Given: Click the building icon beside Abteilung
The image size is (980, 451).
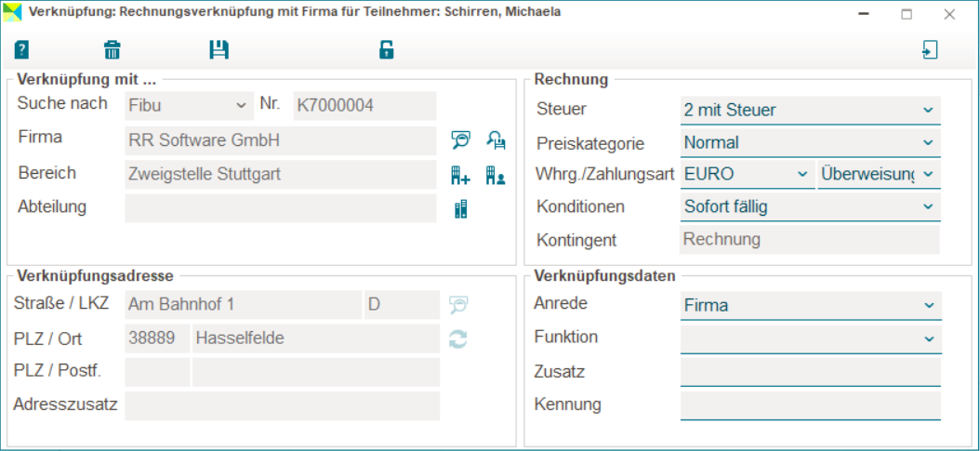Looking at the screenshot, I should coord(460,209).
